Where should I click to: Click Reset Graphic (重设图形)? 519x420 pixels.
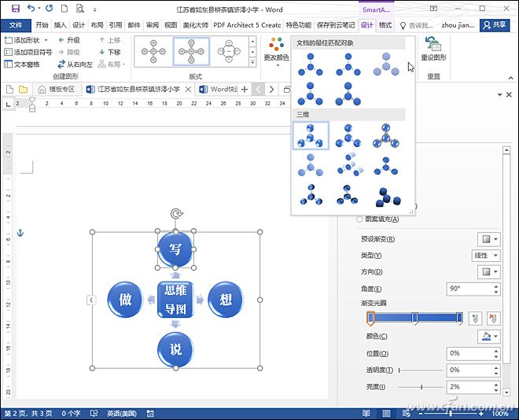[x=433, y=49]
